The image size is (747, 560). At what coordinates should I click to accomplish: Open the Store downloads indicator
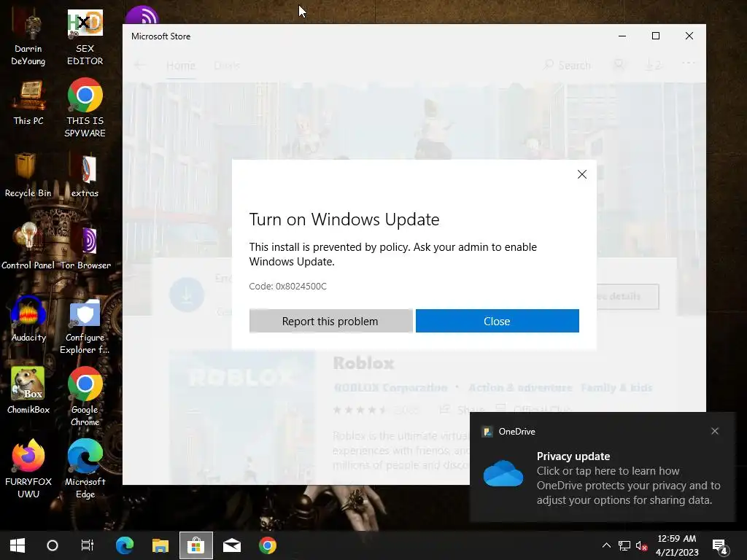[x=653, y=65]
